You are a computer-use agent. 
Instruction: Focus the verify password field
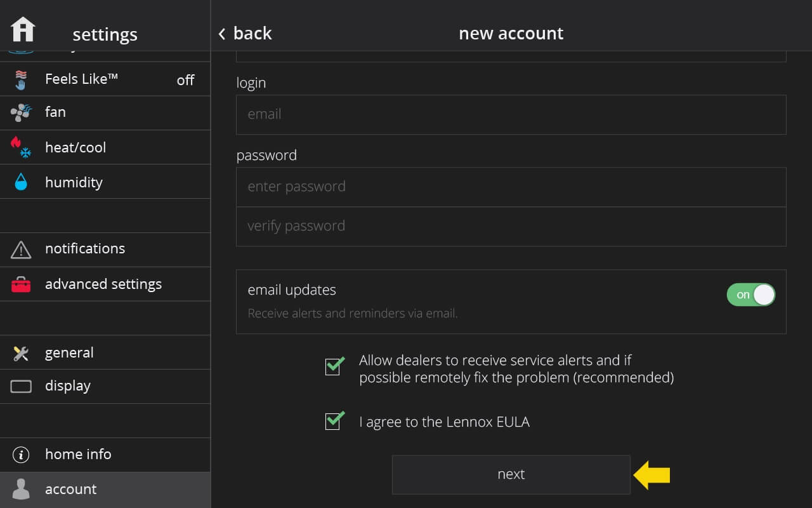click(x=511, y=226)
